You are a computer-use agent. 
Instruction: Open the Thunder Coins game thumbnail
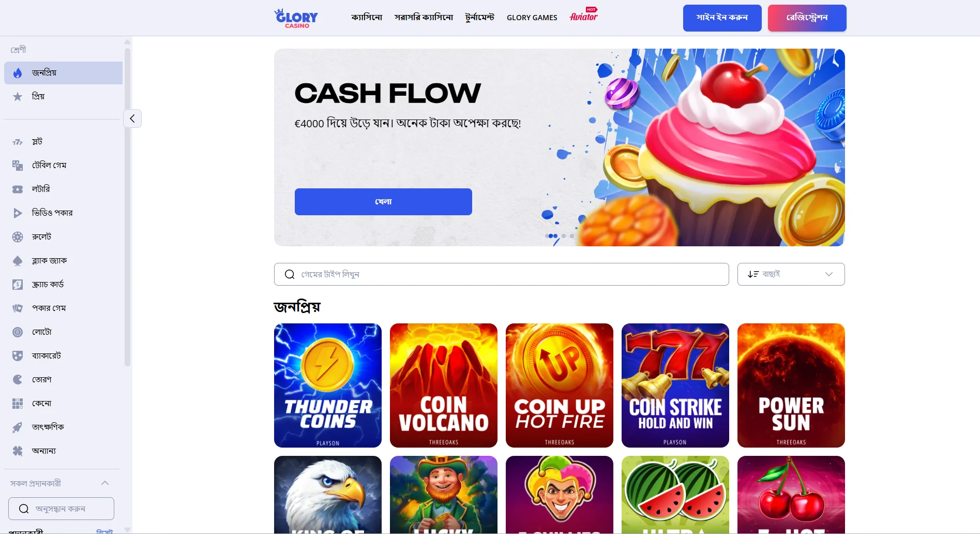pyautogui.click(x=328, y=385)
